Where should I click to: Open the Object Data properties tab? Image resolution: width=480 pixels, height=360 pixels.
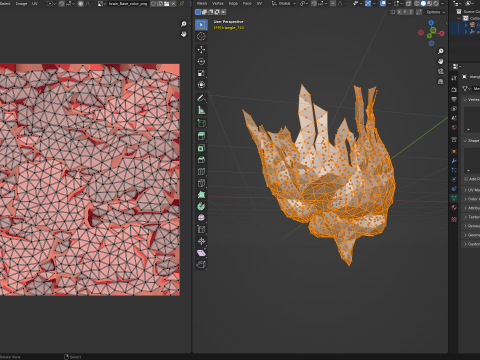pos(454,198)
